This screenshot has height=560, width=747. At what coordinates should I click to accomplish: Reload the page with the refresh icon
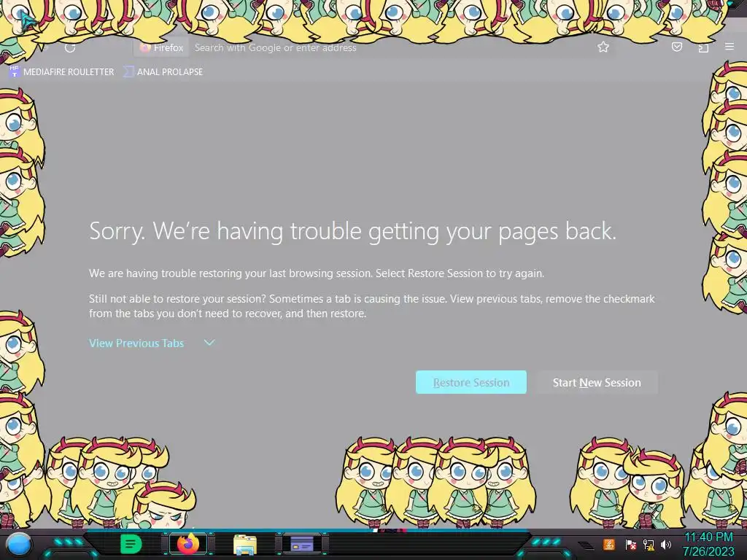click(70, 47)
